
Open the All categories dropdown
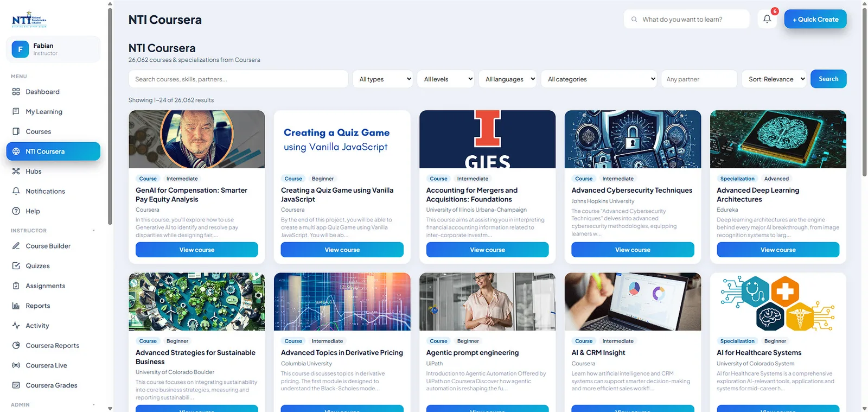coord(599,79)
